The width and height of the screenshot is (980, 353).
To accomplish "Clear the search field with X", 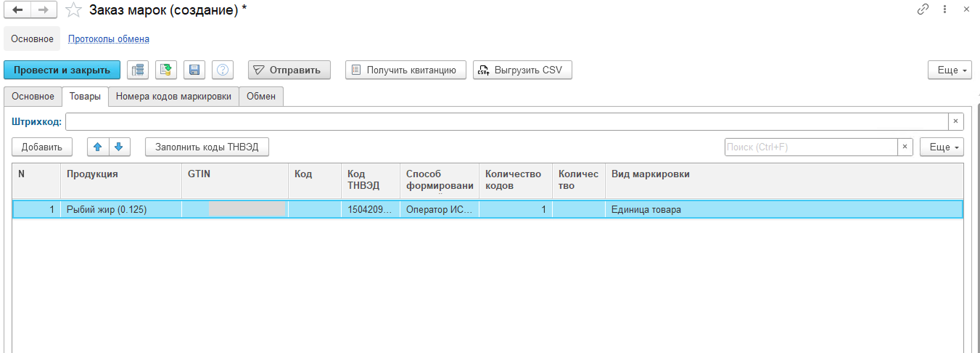I will [905, 147].
